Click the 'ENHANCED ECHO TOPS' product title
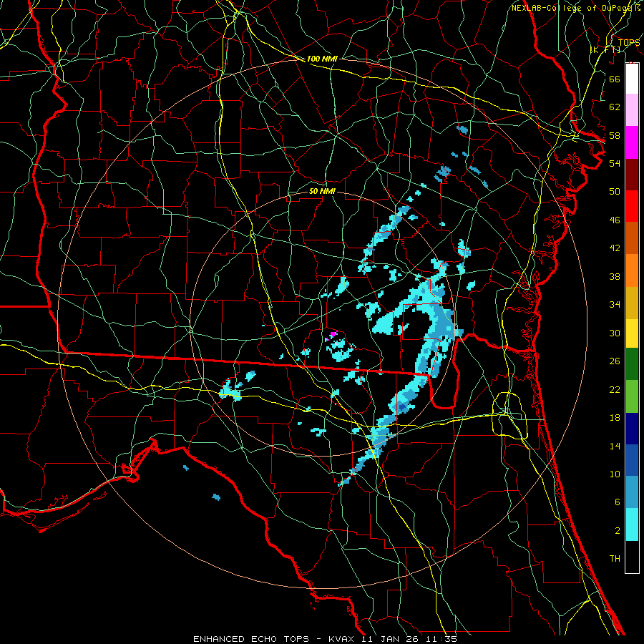This screenshot has width=644, height=644. (251, 639)
